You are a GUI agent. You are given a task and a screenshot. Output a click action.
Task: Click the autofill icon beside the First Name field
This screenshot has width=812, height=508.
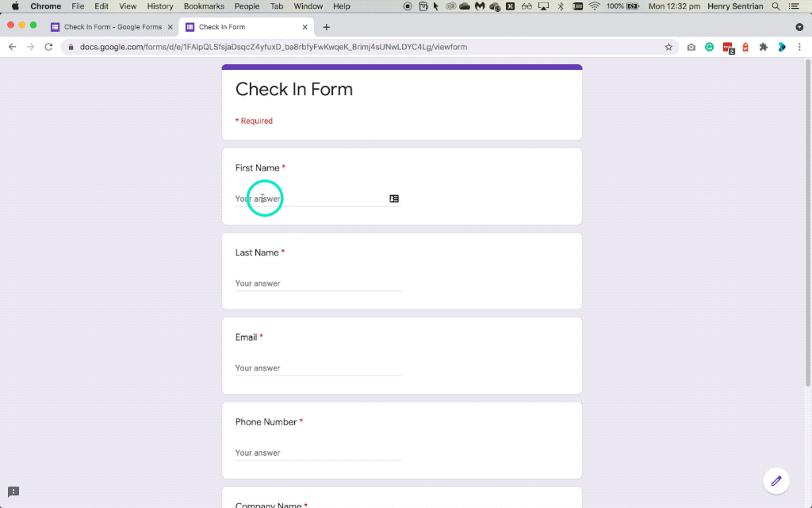coord(394,198)
